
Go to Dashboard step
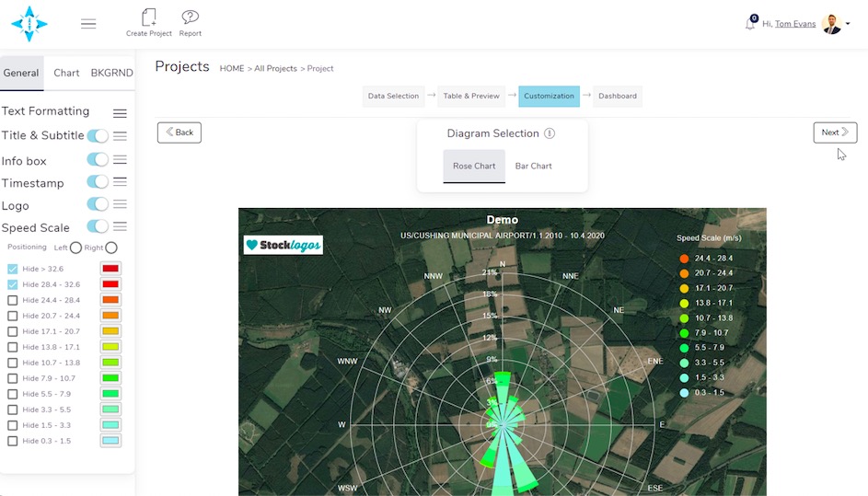pos(618,96)
